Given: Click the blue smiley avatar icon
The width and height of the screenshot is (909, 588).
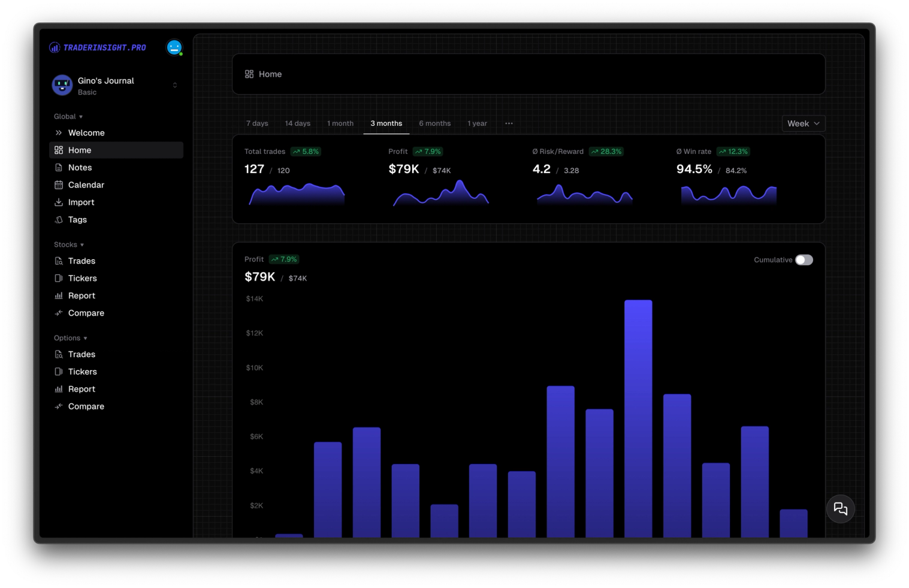Looking at the screenshot, I should click(x=174, y=47).
